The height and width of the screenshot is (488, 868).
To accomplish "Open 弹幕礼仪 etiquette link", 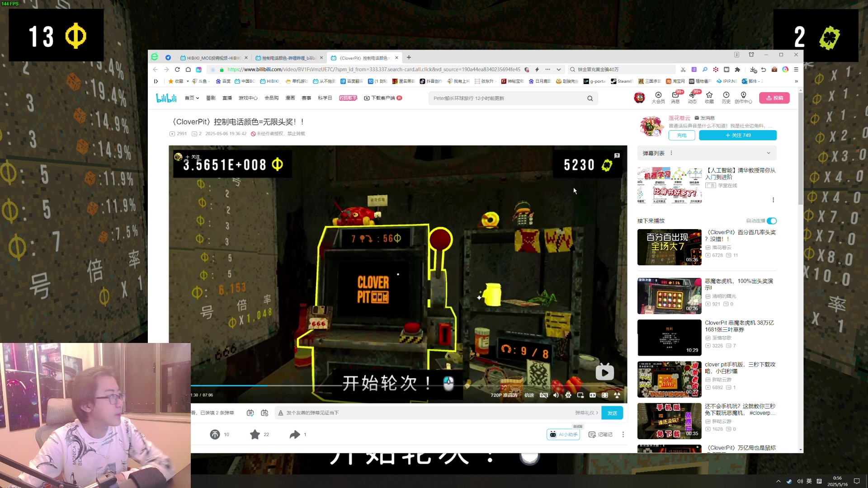I will 586,413.
